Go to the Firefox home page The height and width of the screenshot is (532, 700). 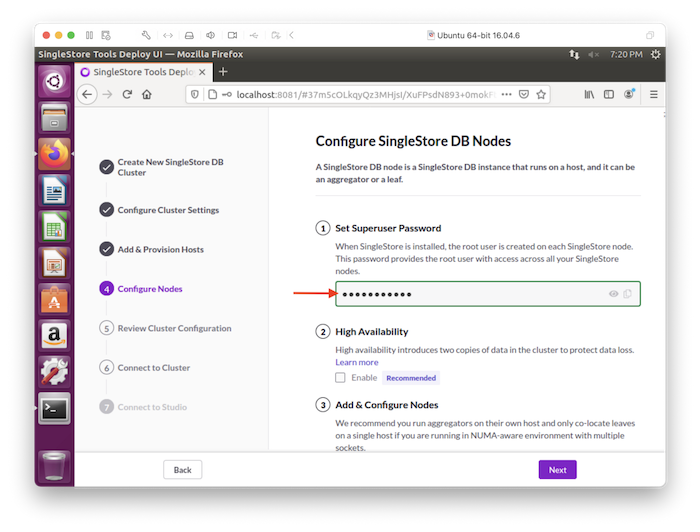[x=147, y=94]
